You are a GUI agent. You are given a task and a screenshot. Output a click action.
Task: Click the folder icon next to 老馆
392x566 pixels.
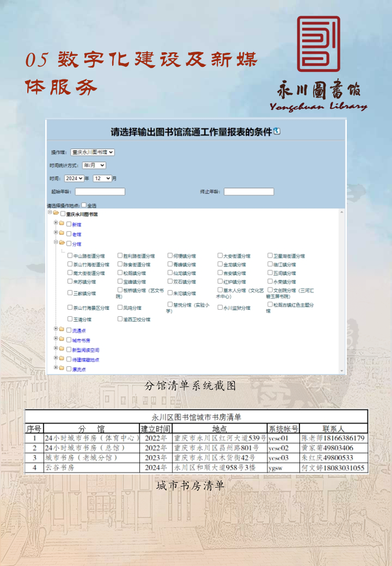click(62, 233)
